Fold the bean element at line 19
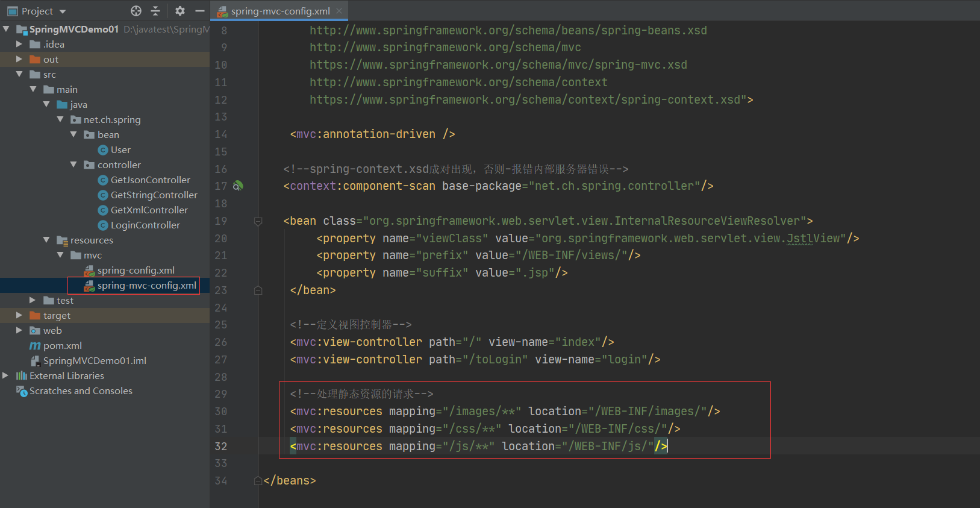This screenshot has height=508, width=980. point(258,221)
